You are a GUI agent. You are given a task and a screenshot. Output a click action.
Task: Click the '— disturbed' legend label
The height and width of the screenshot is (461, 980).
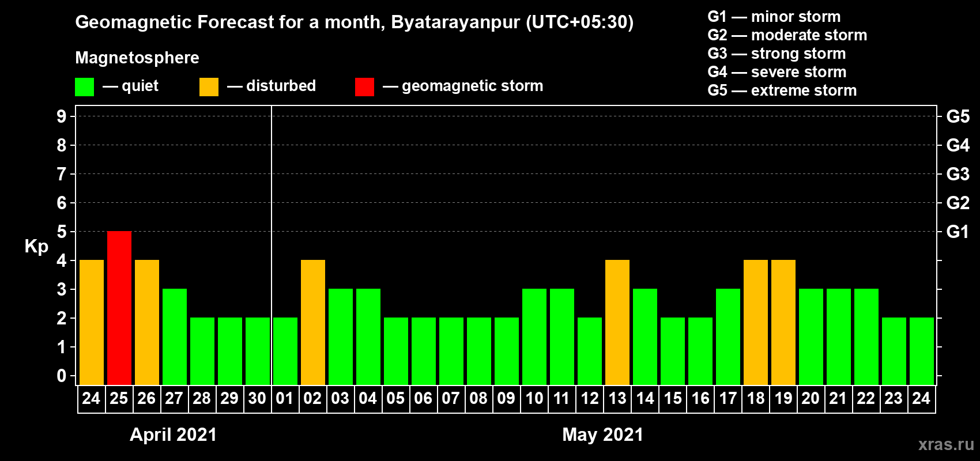click(272, 86)
